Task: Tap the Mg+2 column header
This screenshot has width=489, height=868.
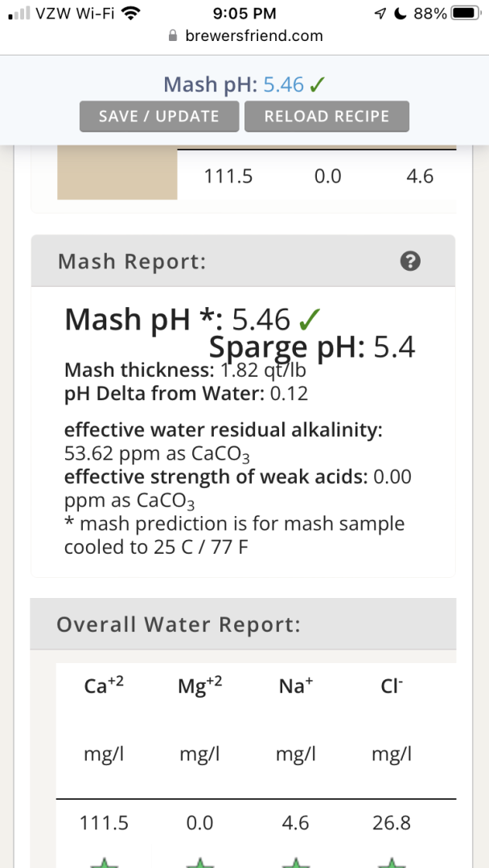Action: 199,686
